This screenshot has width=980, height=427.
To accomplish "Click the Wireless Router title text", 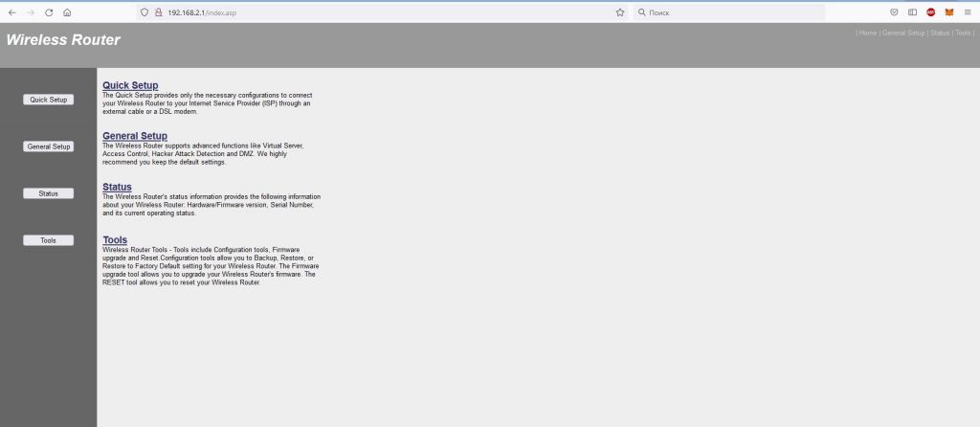I will (x=63, y=40).
